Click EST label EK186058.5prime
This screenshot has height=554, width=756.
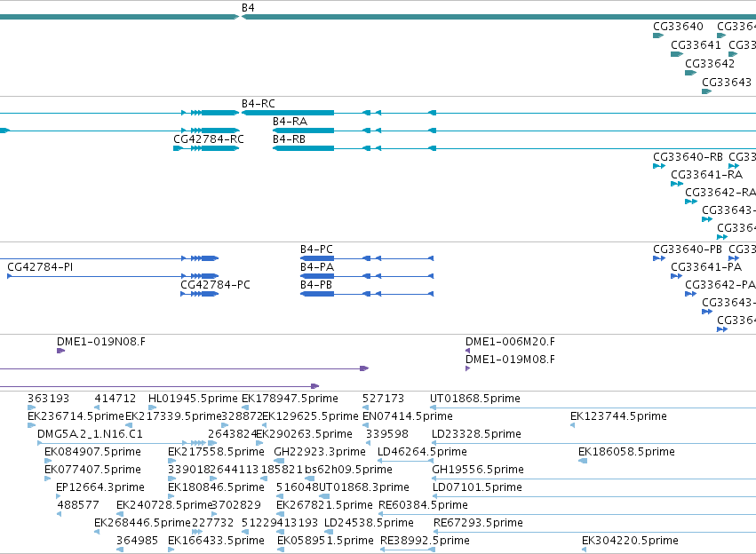626,452
